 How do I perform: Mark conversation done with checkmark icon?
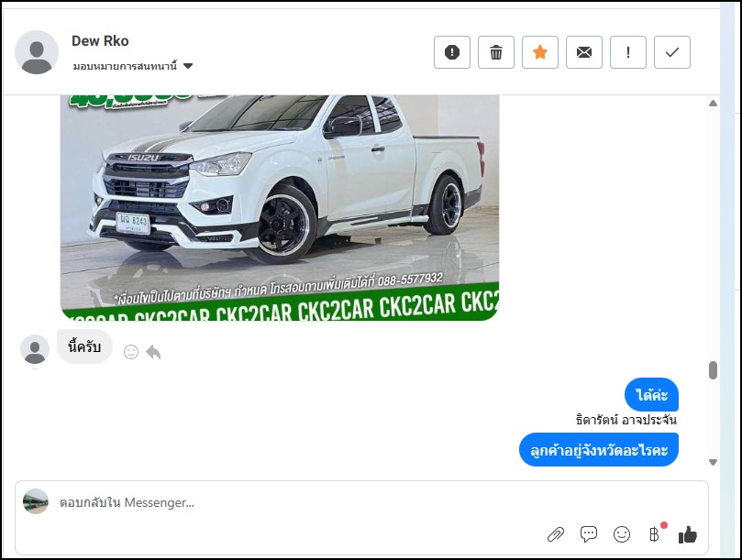coord(672,52)
